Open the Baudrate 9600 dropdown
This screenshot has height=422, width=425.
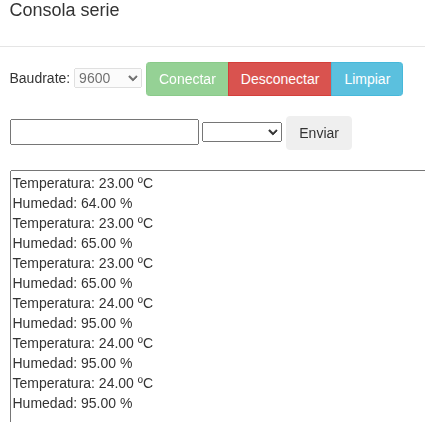(108, 78)
